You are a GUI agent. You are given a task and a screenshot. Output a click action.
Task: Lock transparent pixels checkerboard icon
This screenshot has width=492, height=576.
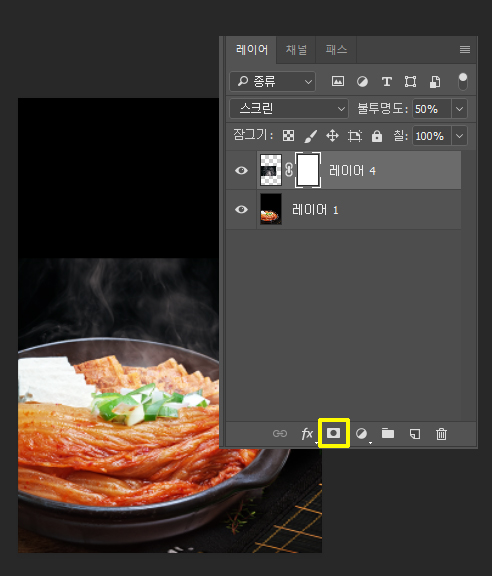click(288, 136)
